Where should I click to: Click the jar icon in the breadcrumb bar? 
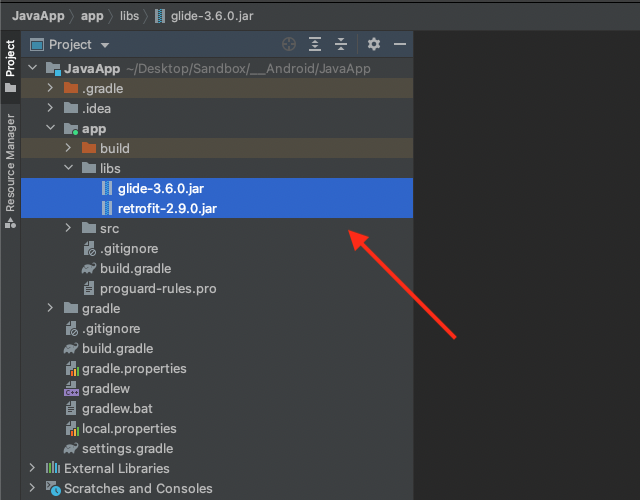[160, 16]
